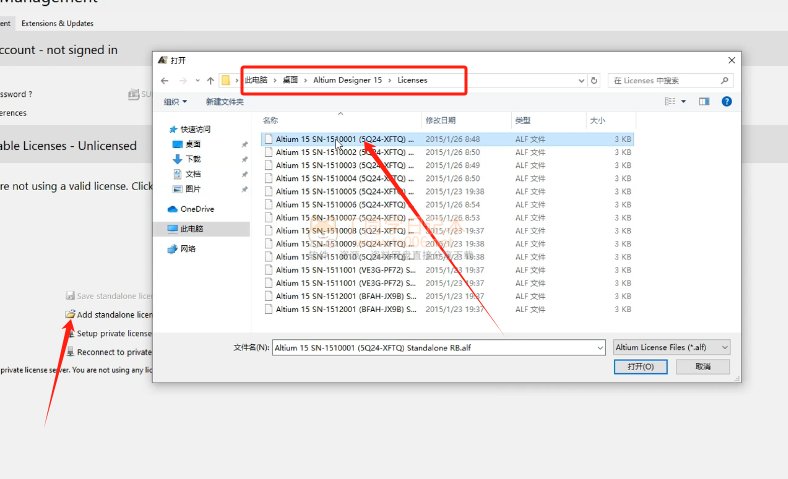Image resolution: width=788 pixels, height=479 pixels.
Task: Sort files by 修改日期 column header
Action: (x=466, y=121)
